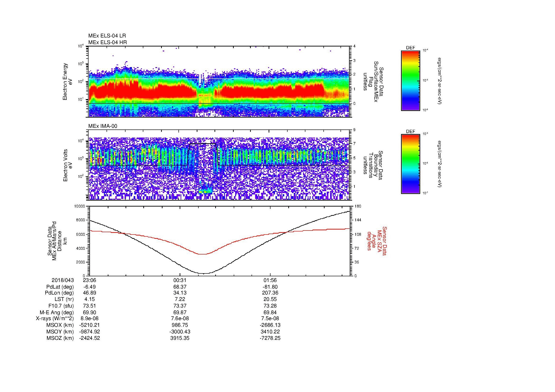This screenshot has width=555, height=392.
Task: Click the ELS electron energy spectrogram
Action: [x=219, y=82]
